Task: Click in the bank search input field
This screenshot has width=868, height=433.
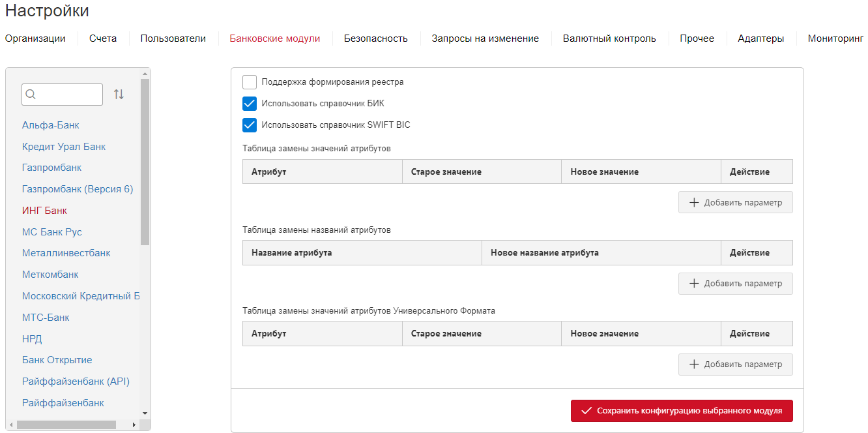Action: tap(62, 95)
